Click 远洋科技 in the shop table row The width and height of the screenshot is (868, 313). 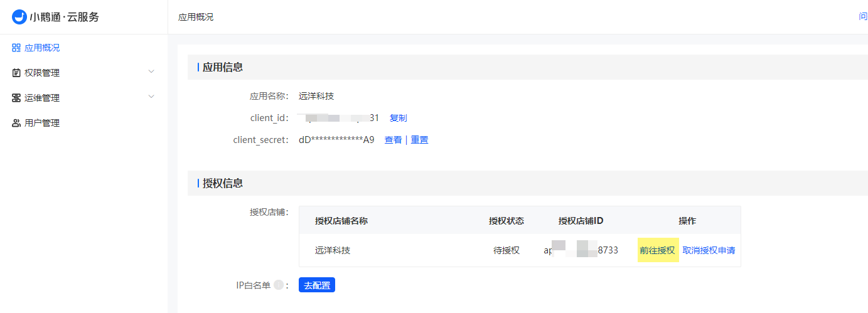point(333,250)
